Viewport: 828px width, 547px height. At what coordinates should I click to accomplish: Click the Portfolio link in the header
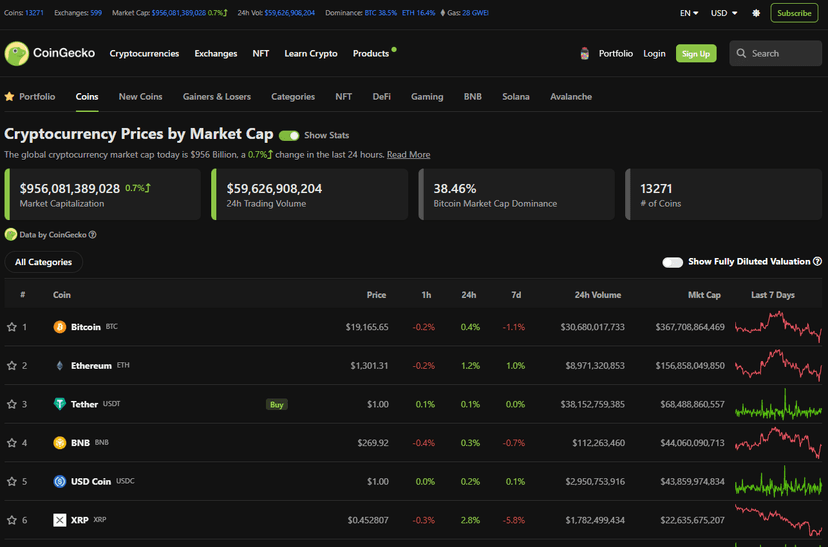[x=615, y=53]
